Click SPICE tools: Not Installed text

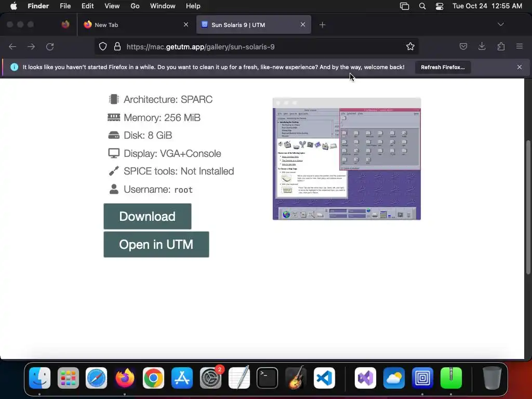click(179, 171)
